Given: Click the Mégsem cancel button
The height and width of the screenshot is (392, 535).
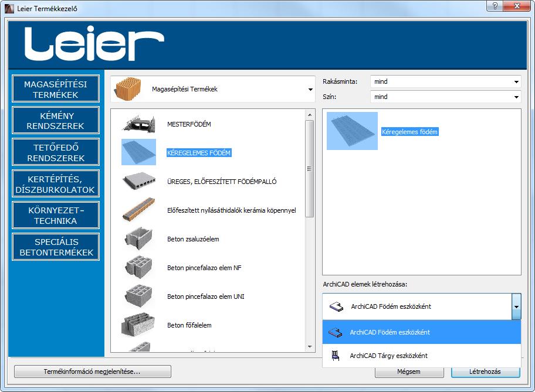Looking at the screenshot, I should pyautogui.click(x=409, y=372).
